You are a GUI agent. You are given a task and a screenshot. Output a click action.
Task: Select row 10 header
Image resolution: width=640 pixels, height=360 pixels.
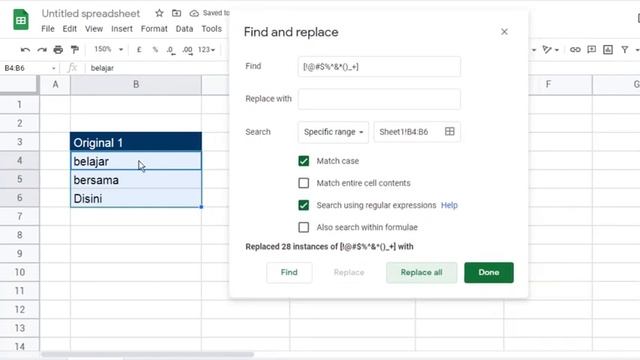coord(20,272)
